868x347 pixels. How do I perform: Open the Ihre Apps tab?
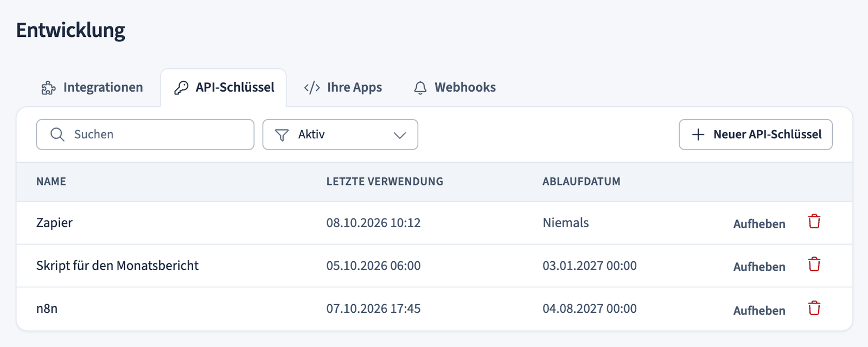(343, 88)
